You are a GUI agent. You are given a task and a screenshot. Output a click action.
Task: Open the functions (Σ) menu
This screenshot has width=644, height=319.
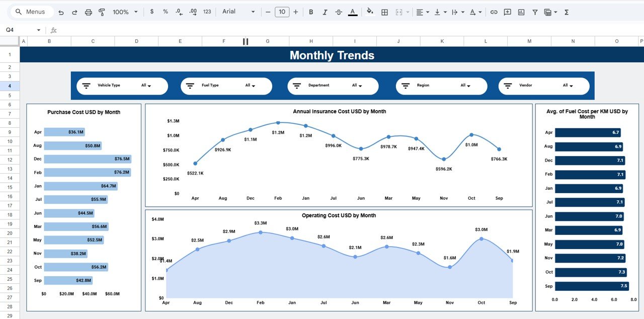tap(566, 12)
